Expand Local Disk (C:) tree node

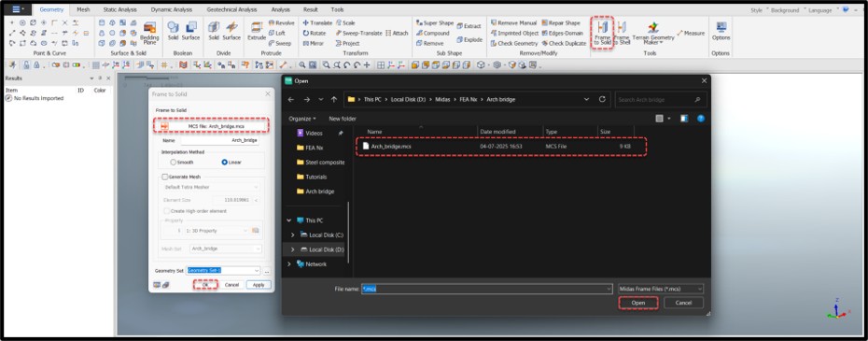292,235
